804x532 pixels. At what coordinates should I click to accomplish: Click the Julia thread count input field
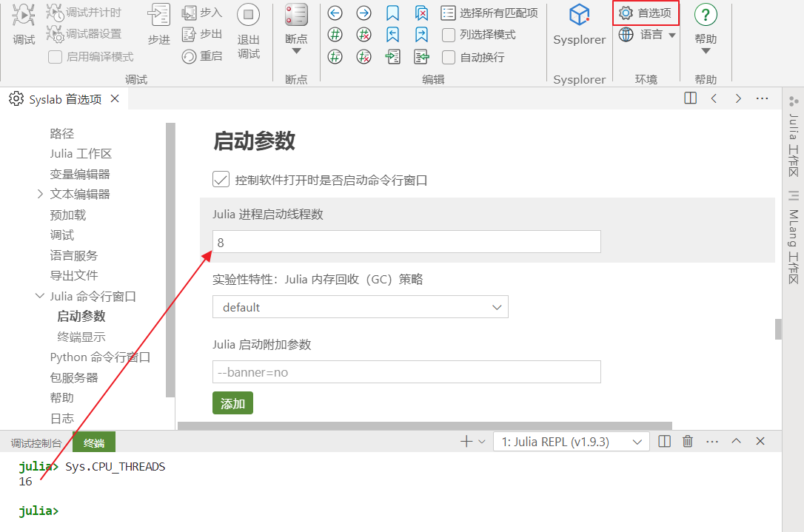coord(406,242)
